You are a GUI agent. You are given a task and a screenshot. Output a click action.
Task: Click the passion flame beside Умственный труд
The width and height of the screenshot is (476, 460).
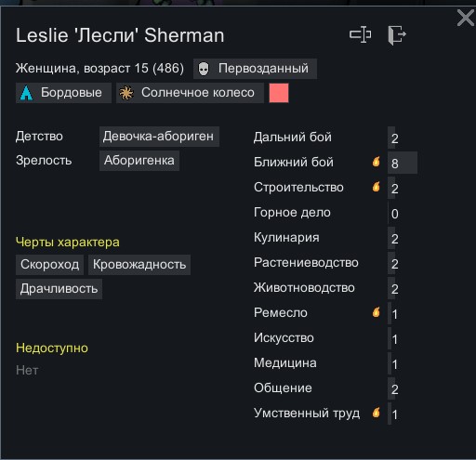coord(376,413)
